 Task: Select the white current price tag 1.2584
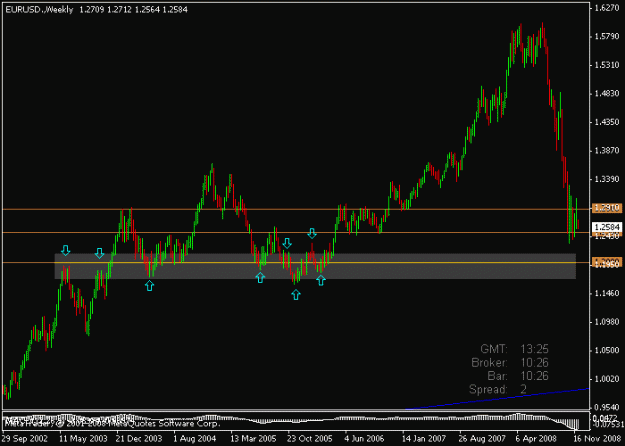coord(607,227)
